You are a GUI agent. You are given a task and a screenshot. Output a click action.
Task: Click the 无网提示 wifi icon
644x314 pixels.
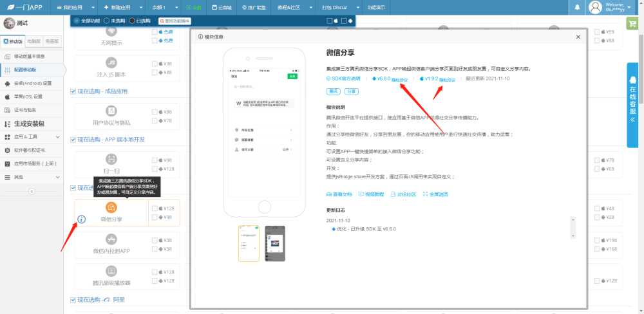[x=111, y=31]
